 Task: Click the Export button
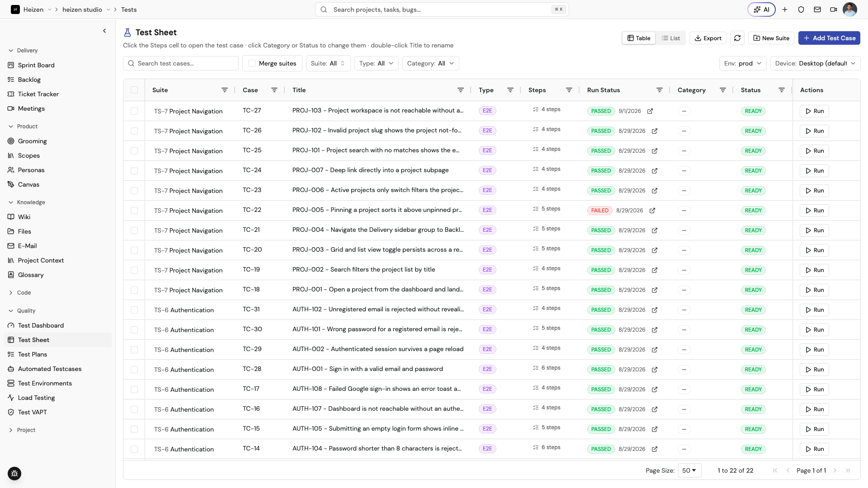(x=708, y=38)
